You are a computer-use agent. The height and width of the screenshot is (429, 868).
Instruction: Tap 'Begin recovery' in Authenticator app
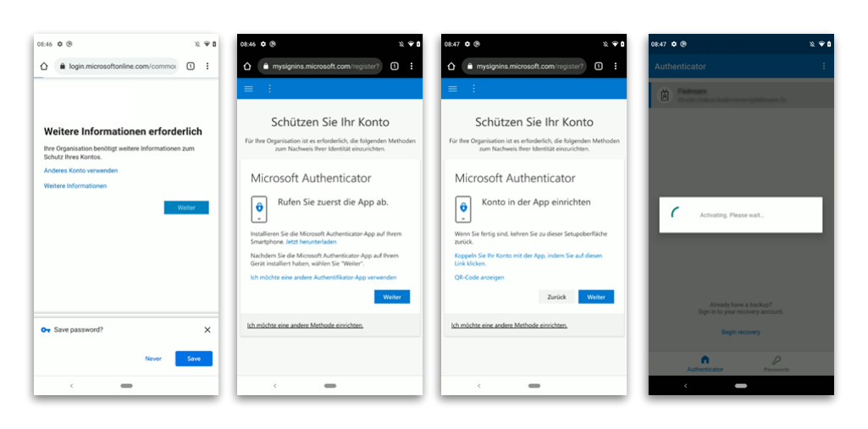pyautogui.click(x=741, y=333)
